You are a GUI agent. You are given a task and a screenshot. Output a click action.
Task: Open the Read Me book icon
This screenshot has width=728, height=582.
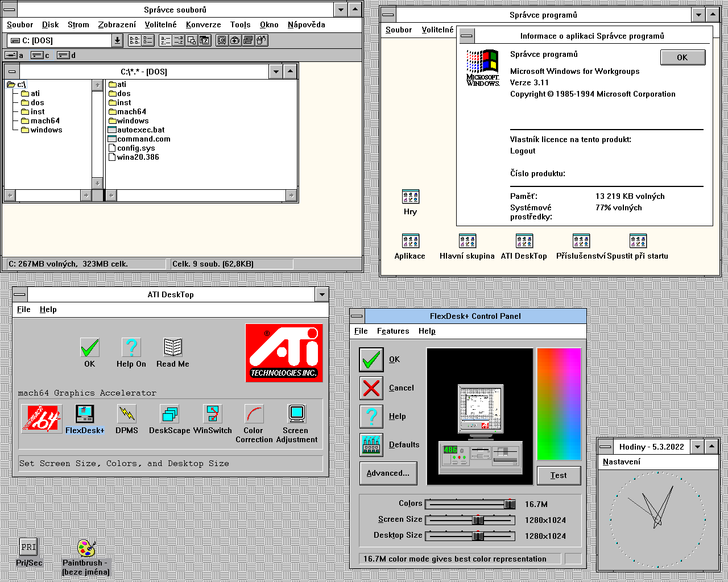172,347
